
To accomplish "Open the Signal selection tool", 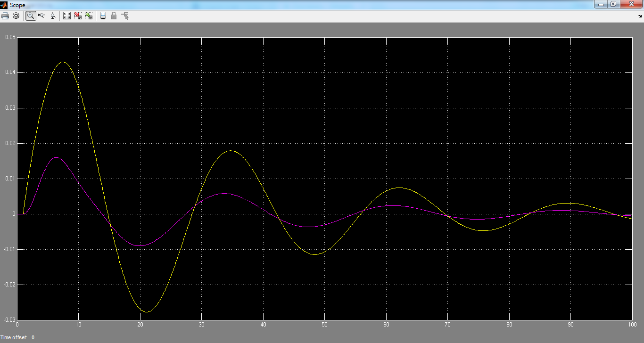I will (125, 16).
